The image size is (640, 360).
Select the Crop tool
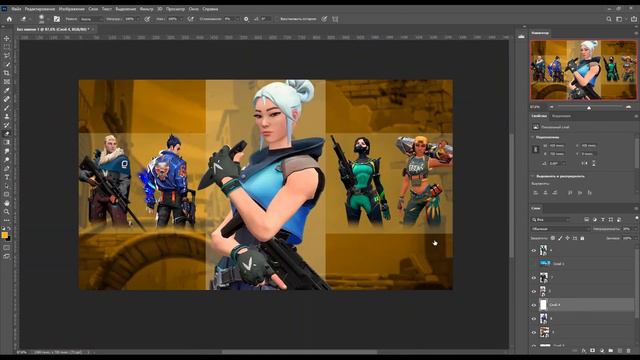tap(7, 73)
